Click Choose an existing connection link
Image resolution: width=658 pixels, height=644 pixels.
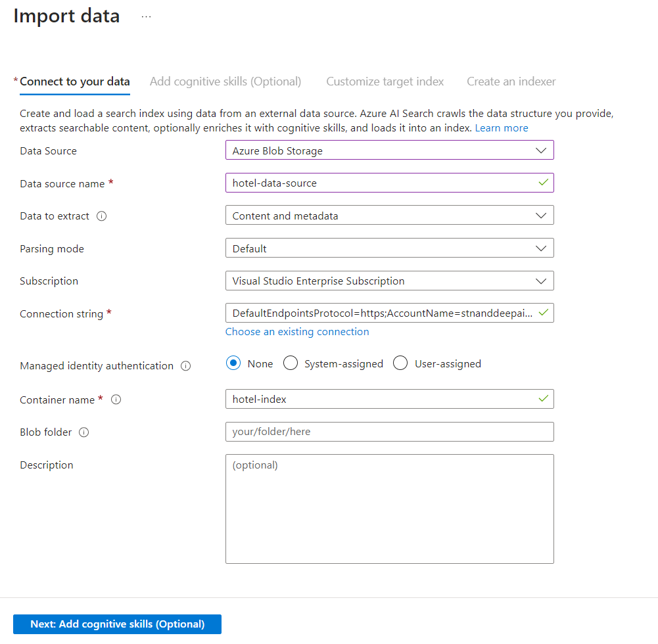click(x=297, y=332)
